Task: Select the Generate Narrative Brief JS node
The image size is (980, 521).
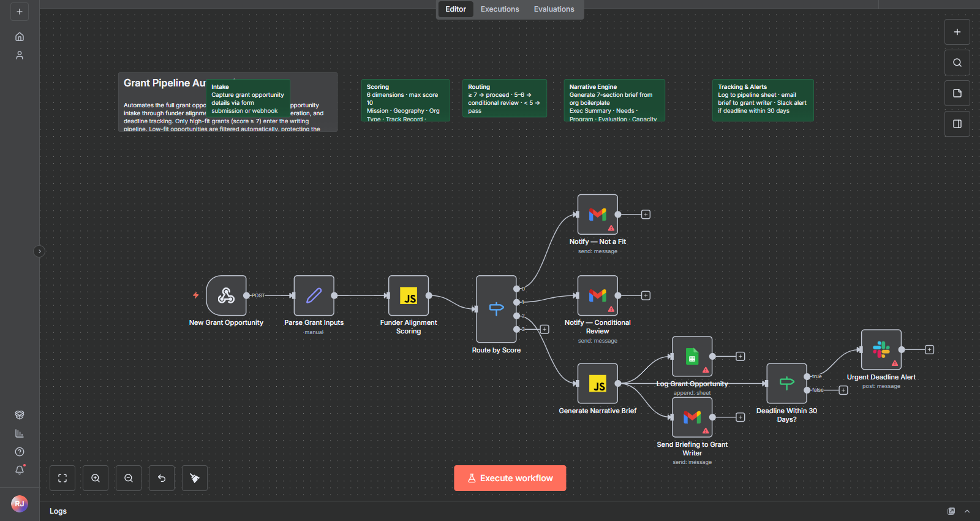Action: 597,384
